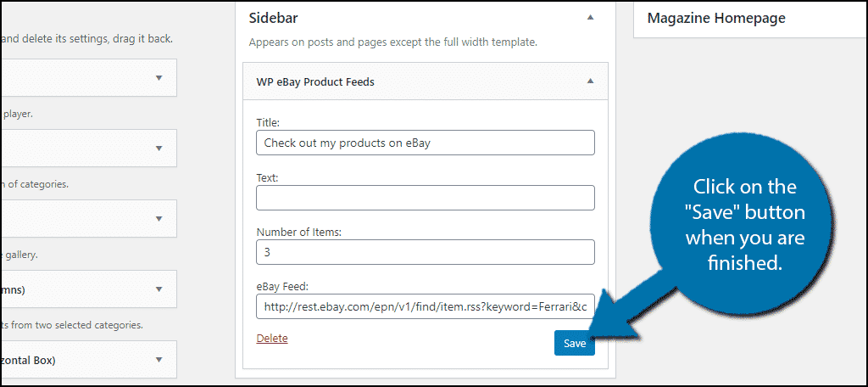The height and width of the screenshot is (387, 868).
Task: Expand the available widget above 'player.' description
Action: pyautogui.click(x=159, y=77)
